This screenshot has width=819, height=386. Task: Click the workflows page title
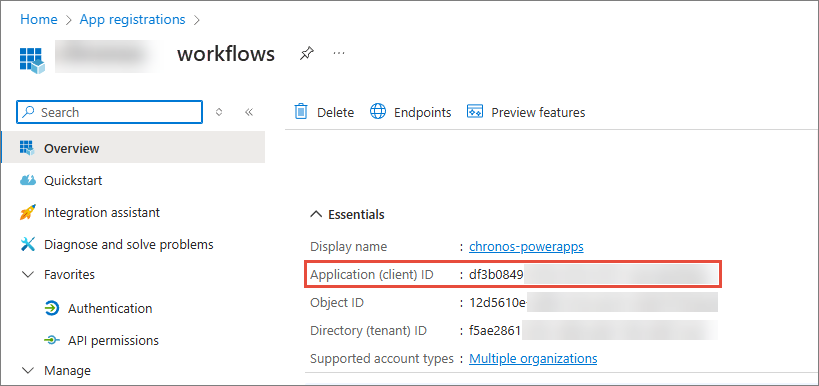tap(226, 54)
